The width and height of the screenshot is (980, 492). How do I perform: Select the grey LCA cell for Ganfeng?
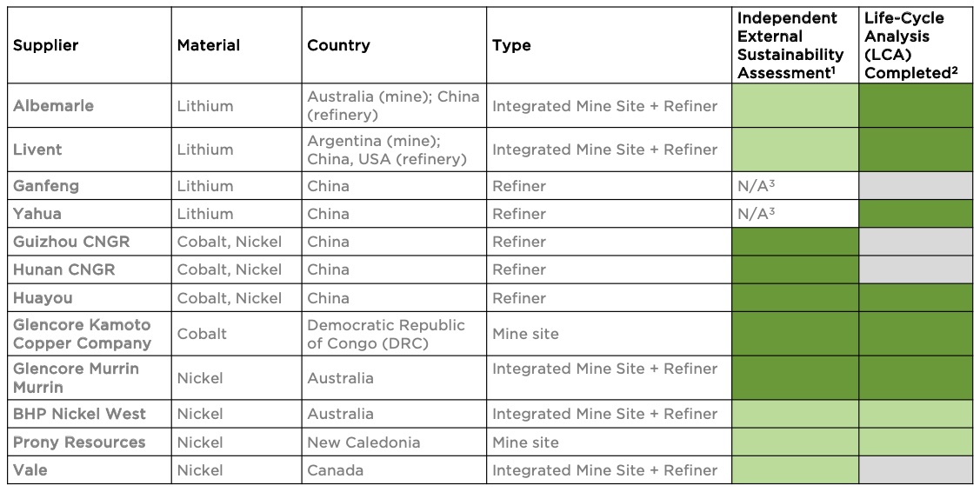(x=916, y=186)
